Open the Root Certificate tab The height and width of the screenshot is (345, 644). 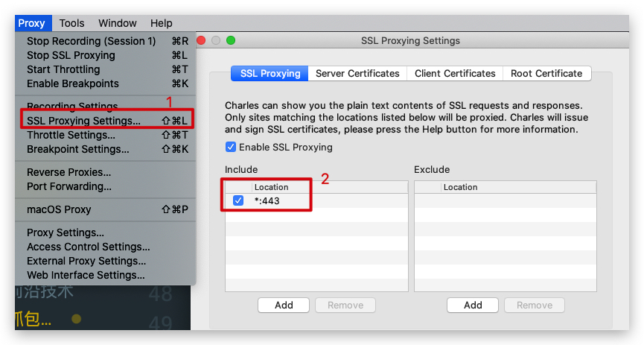[546, 73]
